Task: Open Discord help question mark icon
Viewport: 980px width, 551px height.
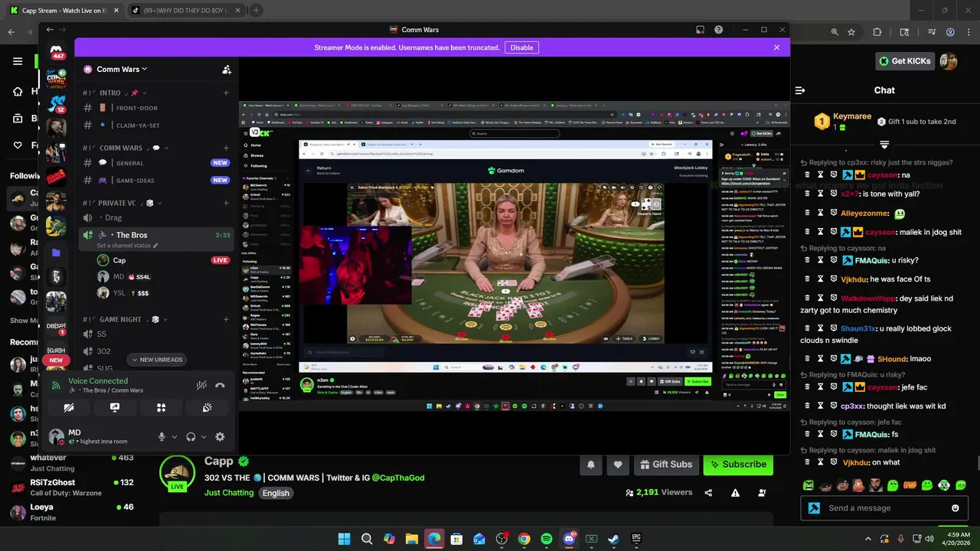Action: [718, 30]
